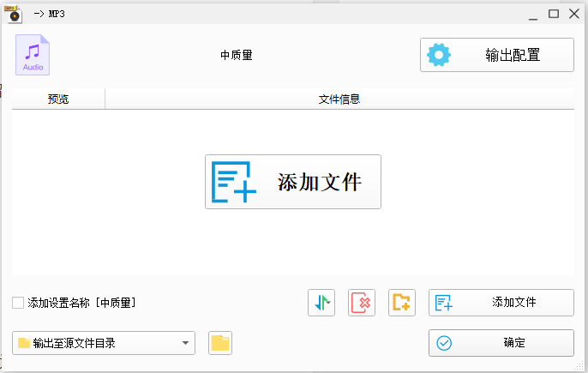Click the large central 添加文件 button
The image size is (588, 373).
point(292,182)
